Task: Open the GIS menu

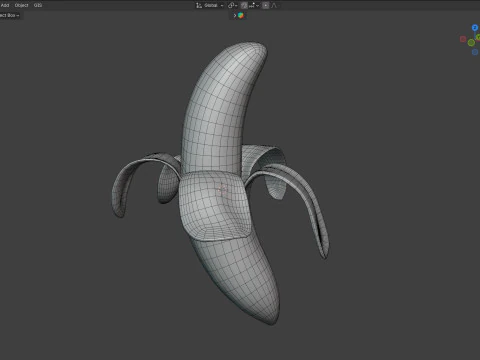Action: (38, 5)
